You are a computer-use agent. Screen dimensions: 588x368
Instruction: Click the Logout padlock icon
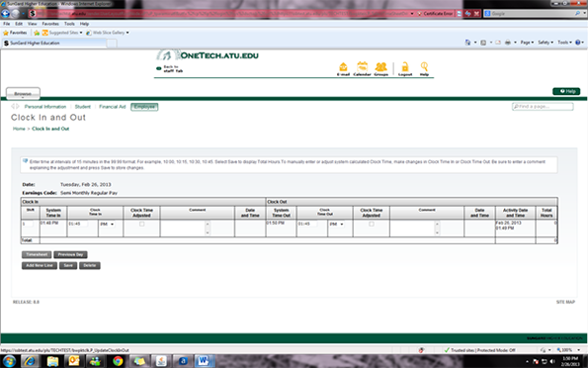pyautogui.click(x=405, y=68)
